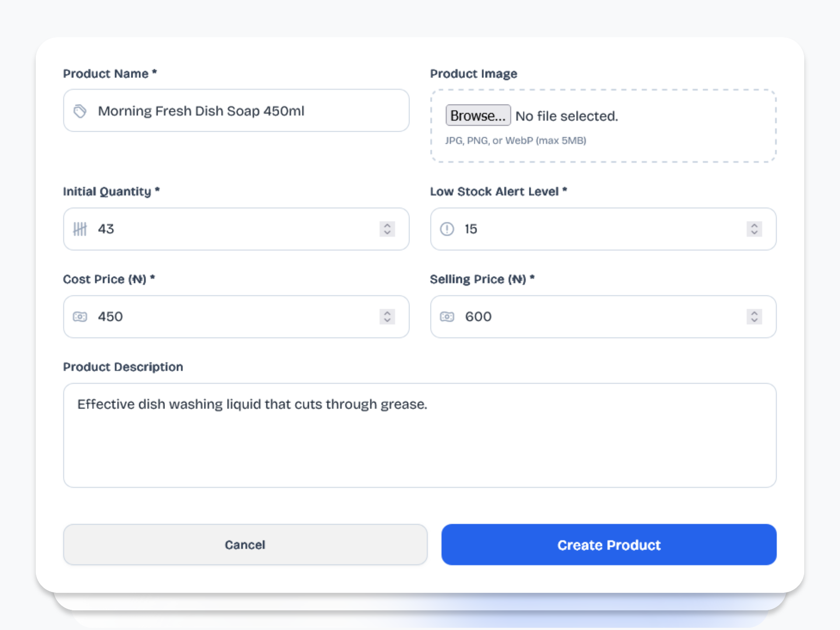Click the alert icon in Low Stock field
Image resolution: width=840 pixels, height=630 pixels.
pyautogui.click(x=447, y=229)
